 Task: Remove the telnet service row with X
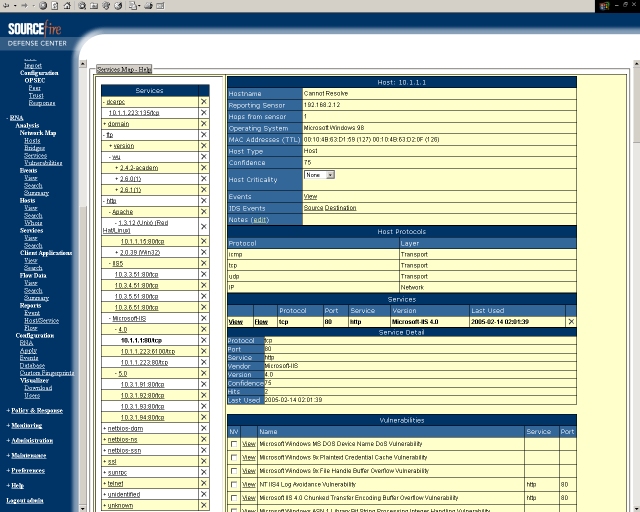click(x=204, y=483)
